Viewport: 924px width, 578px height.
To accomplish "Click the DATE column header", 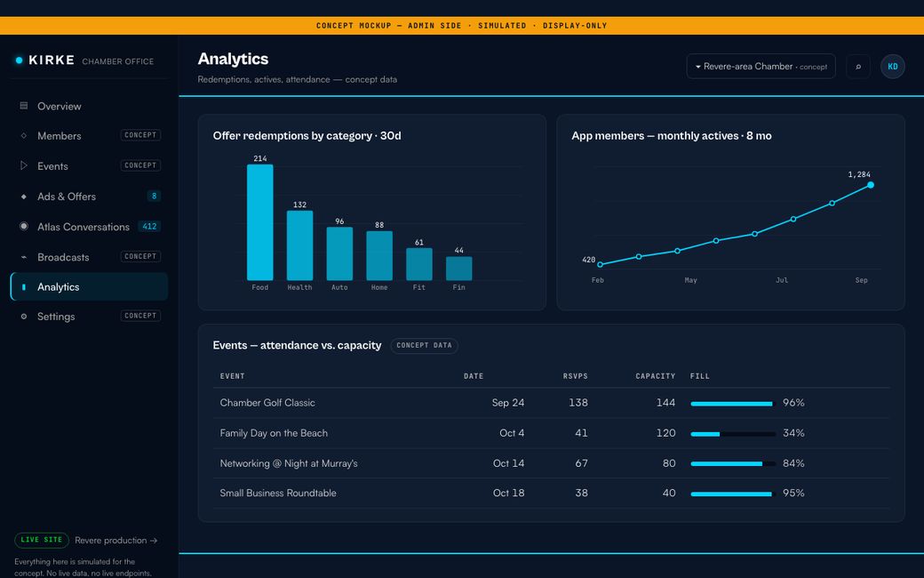I will [x=474, y=376].
